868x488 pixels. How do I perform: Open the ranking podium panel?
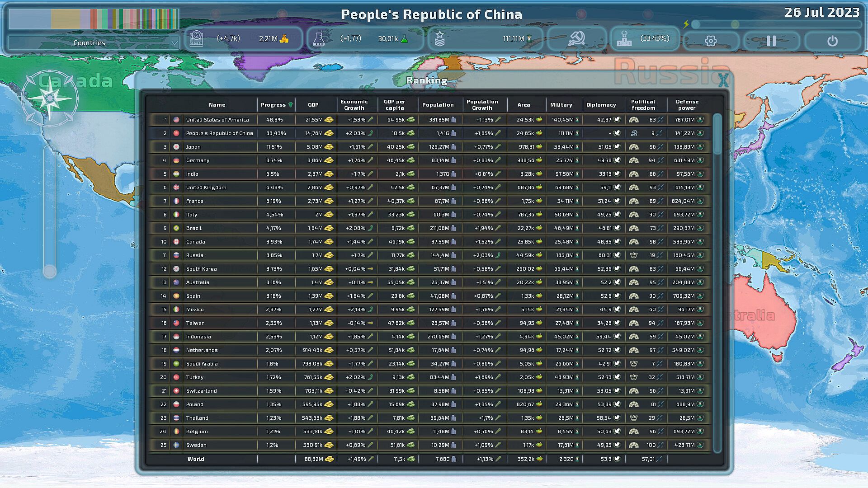624,39
